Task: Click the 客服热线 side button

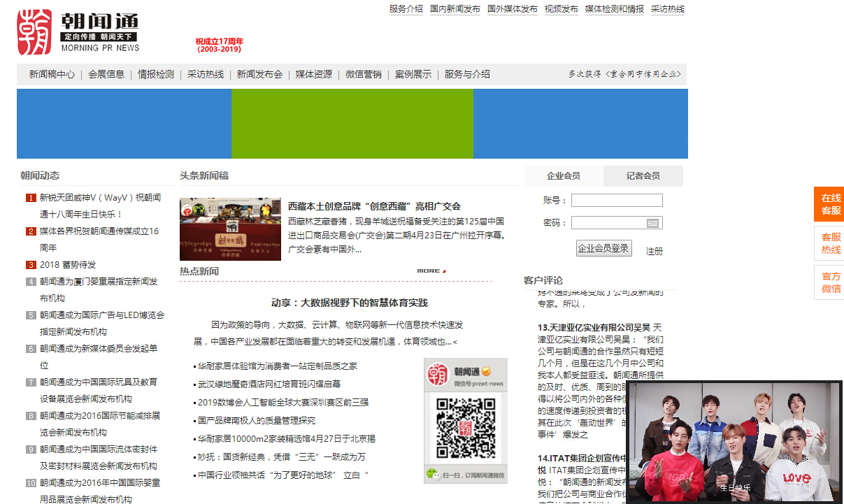Action: pyautogui.click(x=830, y=243)
